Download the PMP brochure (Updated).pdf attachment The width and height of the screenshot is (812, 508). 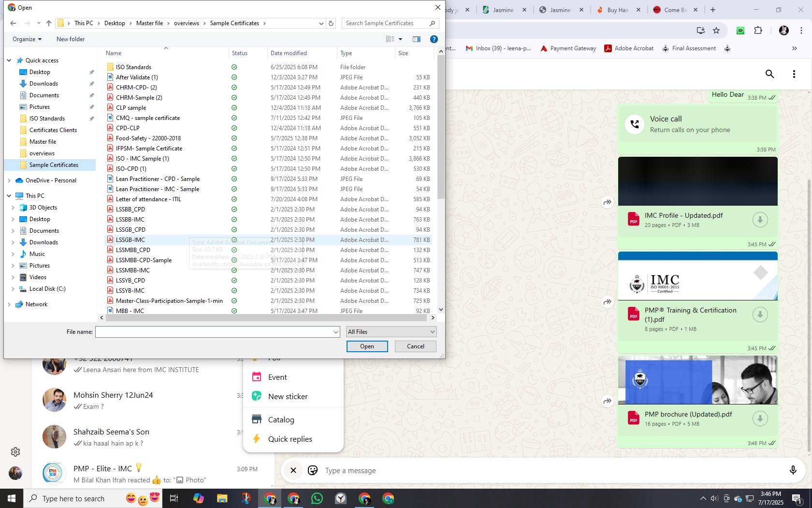tap(760, 418)
